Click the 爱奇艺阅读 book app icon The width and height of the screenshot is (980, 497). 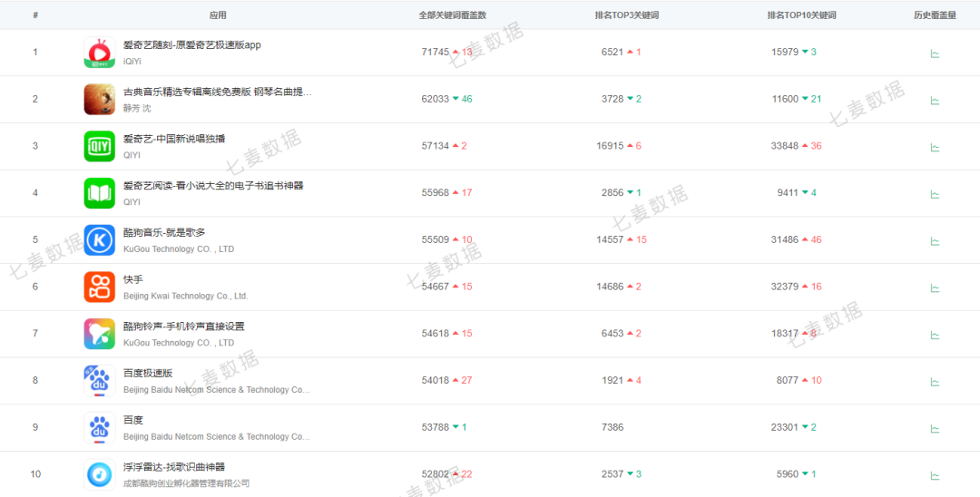pos(100,193)
